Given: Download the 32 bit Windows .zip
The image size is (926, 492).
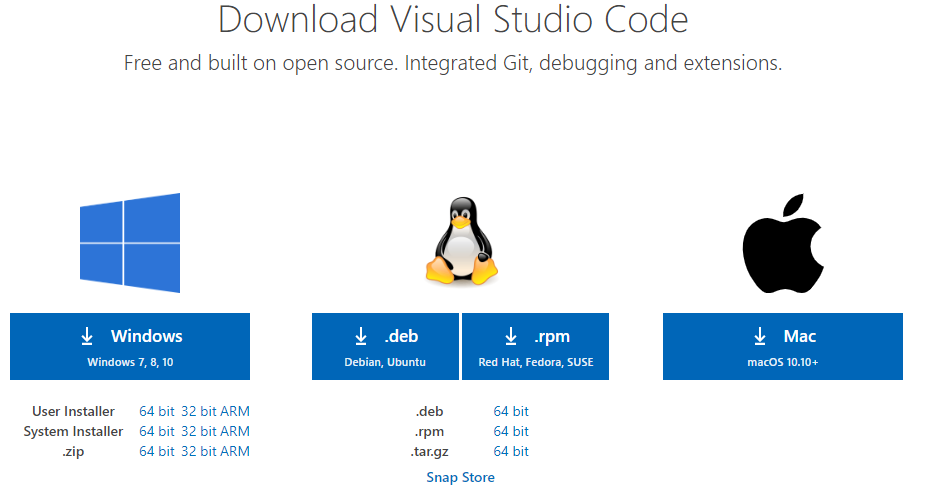Looking at the screenshot, I should (x=199, y=451).
